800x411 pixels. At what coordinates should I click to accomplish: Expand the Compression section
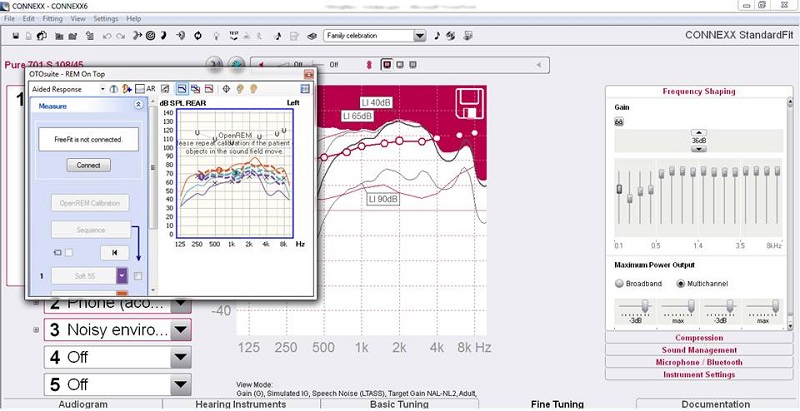click(699, 338)
